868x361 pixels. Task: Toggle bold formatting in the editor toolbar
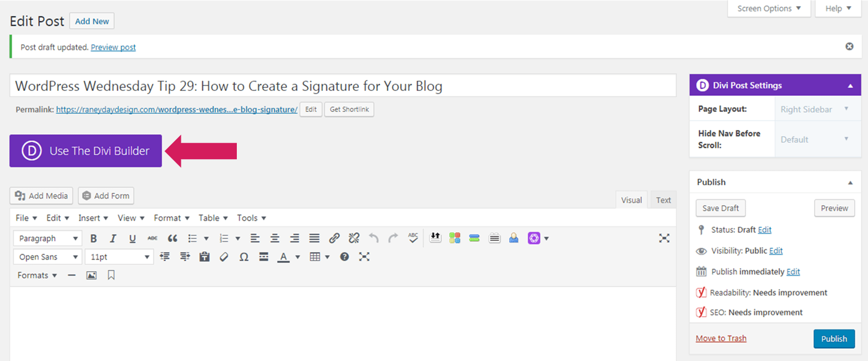point(94,238)
